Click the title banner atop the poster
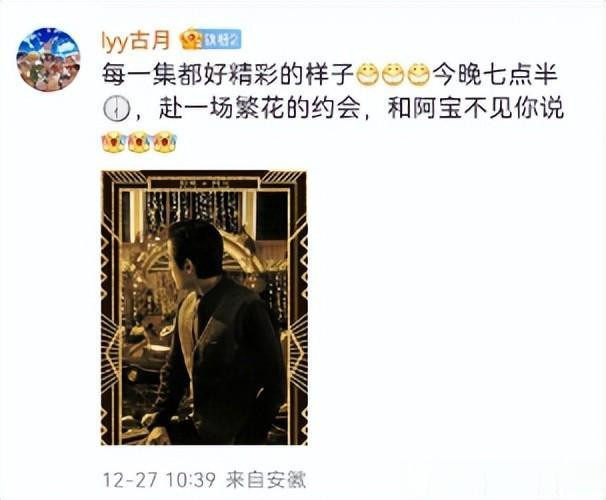Image resolution: width=606 pixels, height=500 pixels. [205, 183]
